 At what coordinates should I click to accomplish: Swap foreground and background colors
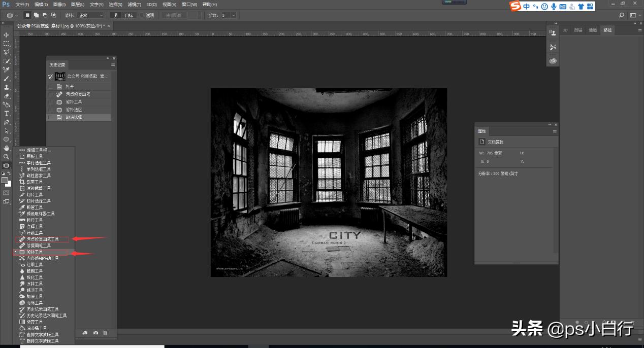(9, 174)
